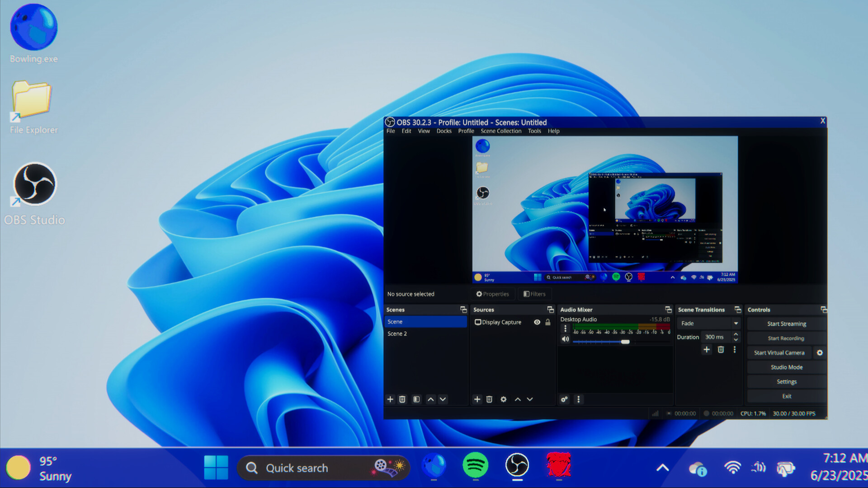Open the Tools menu
Image resolution: width=868 pixels, height=488 pixels.
coord(534,131)
